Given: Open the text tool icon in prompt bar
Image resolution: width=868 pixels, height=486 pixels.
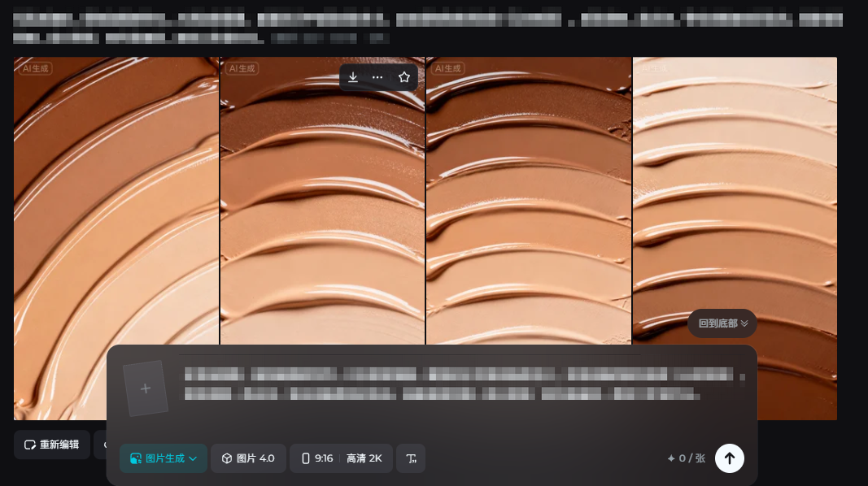Looking at the screenshot, I should click(x=411, y=458).
